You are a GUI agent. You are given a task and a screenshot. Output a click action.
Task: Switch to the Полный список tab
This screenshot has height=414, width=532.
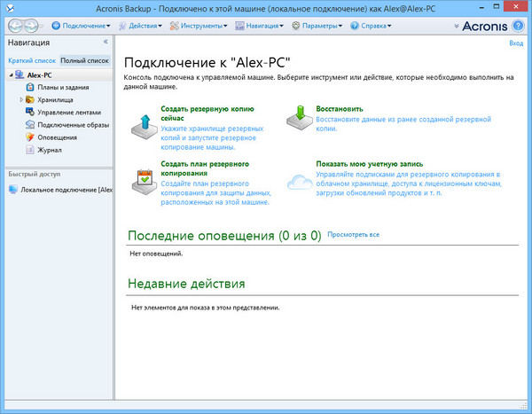pos(84,60)
